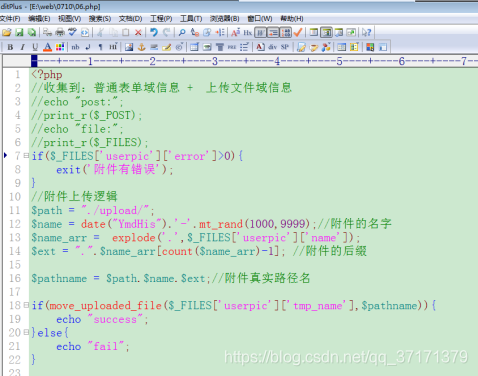Toggle bold formatting with B
478x376 pixels.
(x=10, y=47)
